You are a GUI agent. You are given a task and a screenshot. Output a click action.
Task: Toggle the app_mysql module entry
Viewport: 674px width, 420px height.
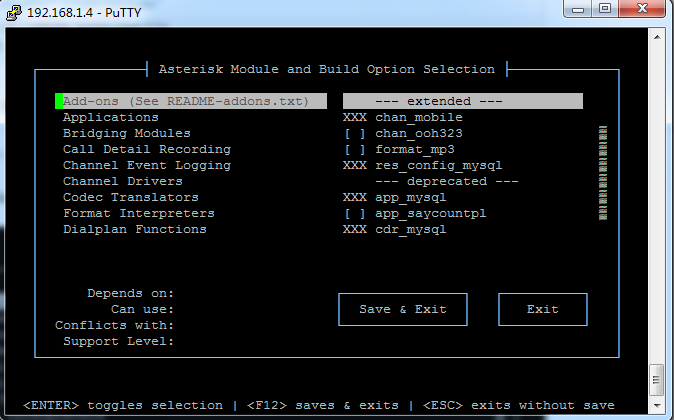395,197
